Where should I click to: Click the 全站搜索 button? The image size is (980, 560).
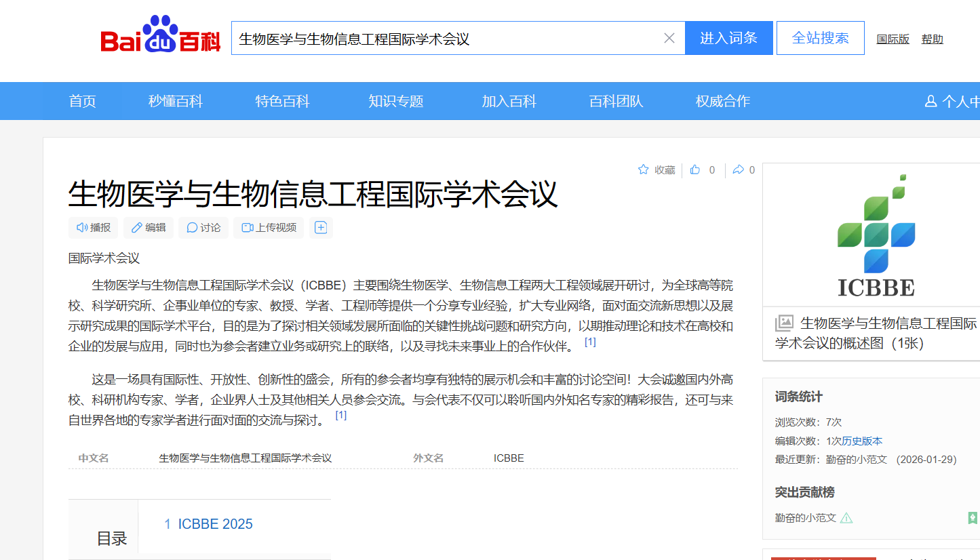(x=820, y=38)
